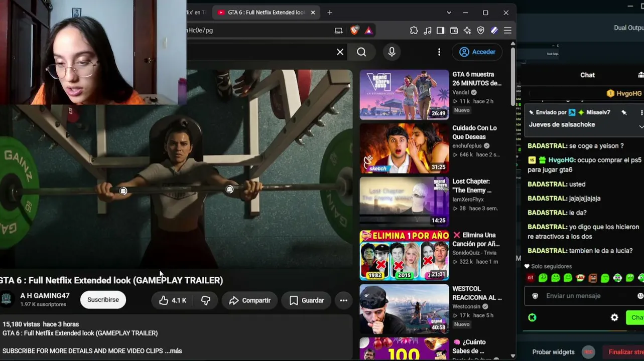Click the sit emote in chat emote row
Viewport: 644px width, 361px height.
pos(531,278)
